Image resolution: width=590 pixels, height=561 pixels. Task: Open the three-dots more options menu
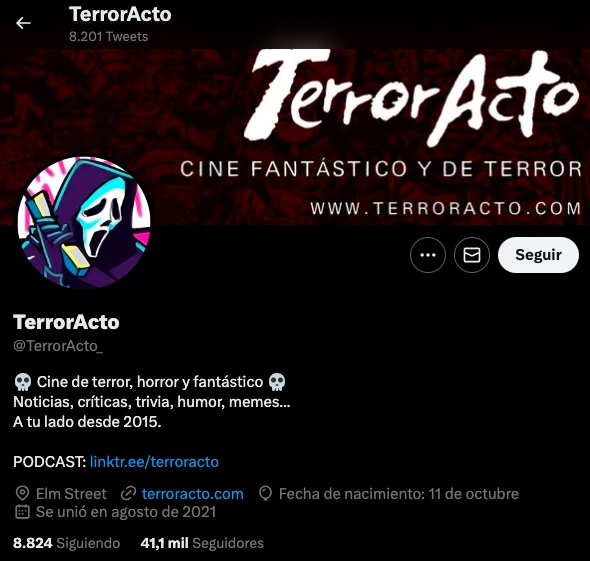pos(428,255)
